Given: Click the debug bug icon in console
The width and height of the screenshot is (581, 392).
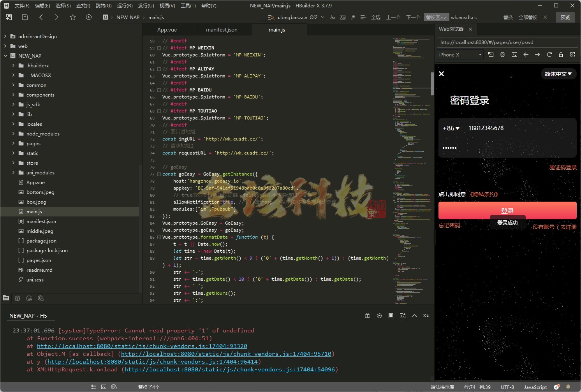Looking at the screenshot, I should [x=367, y=316].
